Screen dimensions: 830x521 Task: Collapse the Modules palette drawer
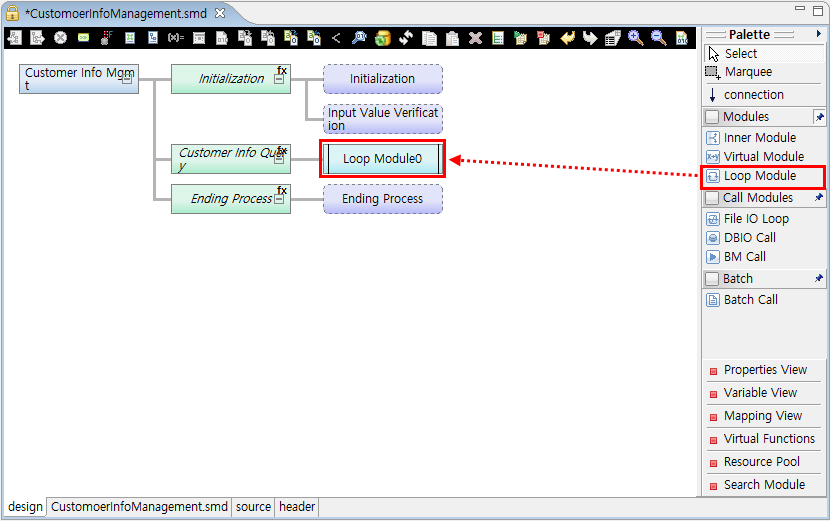(x=757, y=116)
